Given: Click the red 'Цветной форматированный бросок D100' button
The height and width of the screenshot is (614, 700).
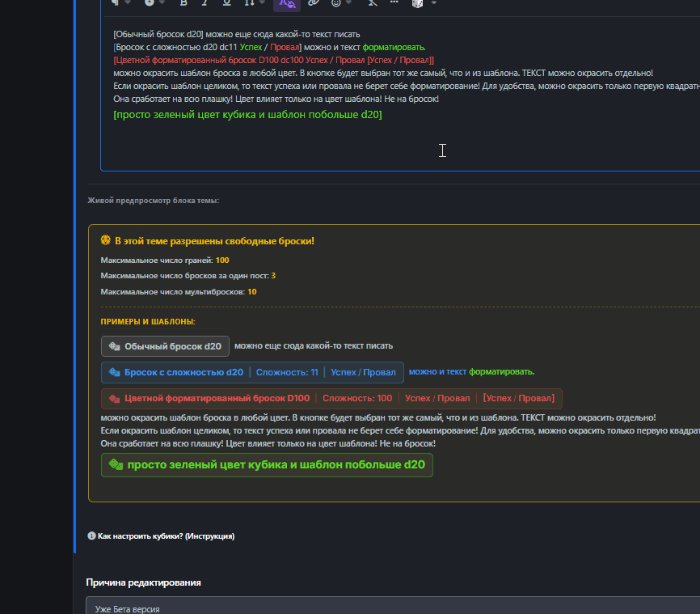Looking at the screenshot, I should (x=331, y=398).
